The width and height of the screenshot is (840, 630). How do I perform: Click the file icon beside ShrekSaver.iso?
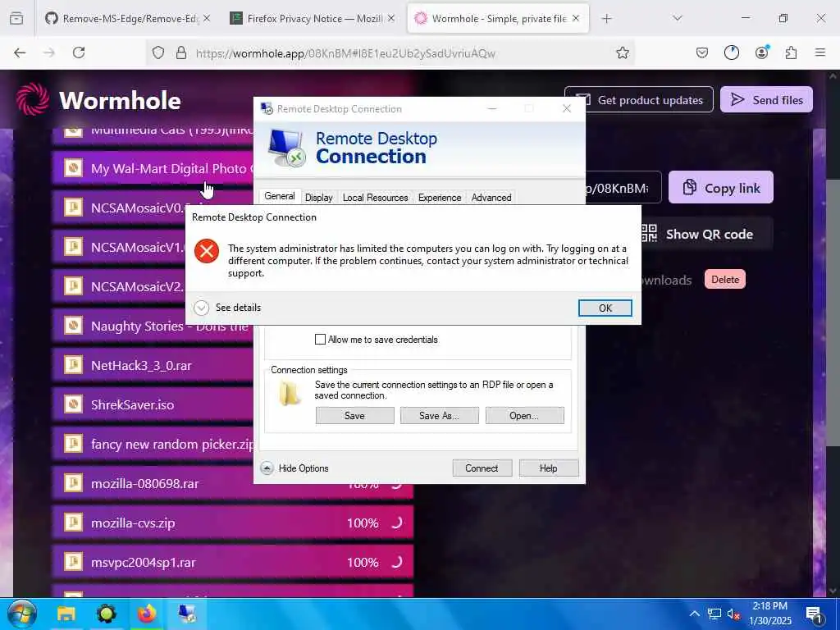pyautogui.click(x=73, y=404)
